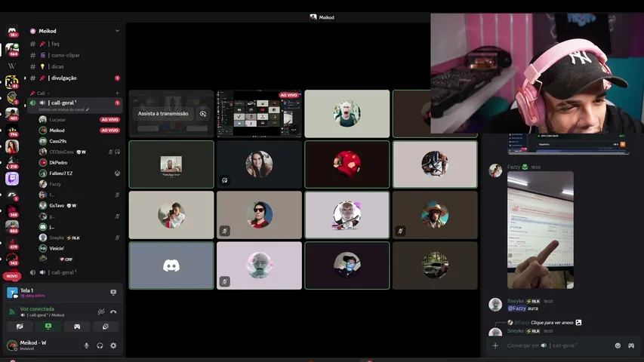Add a channel to the Call category
This screenshot has width=644, height=362.
click(117, 94)
